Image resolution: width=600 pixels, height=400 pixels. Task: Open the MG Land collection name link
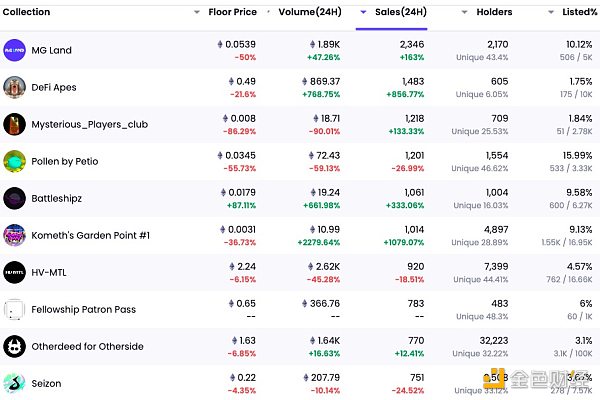52,50
